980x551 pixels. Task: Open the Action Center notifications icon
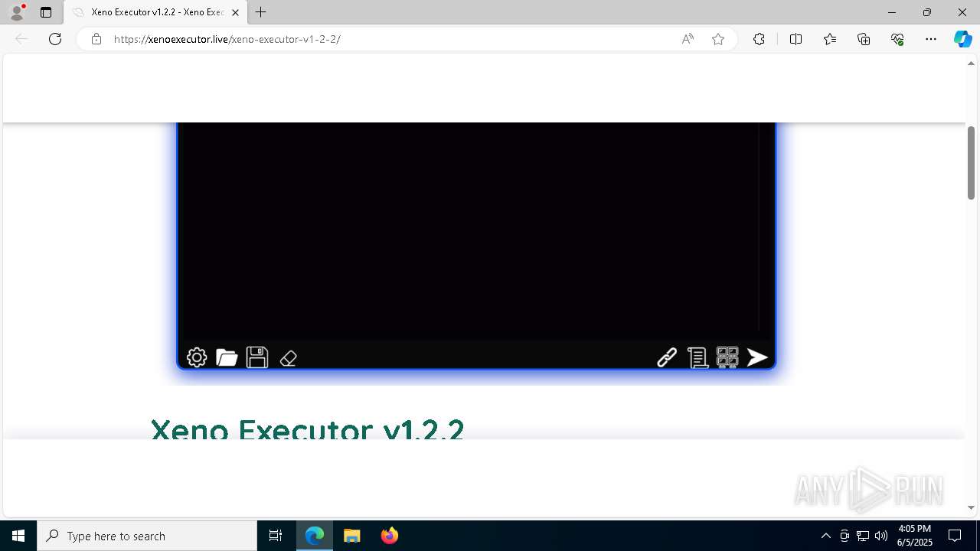[955, 536]
